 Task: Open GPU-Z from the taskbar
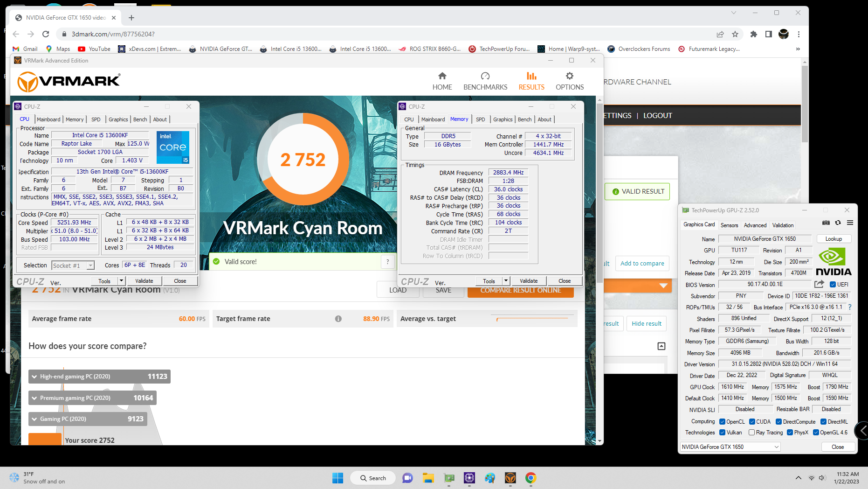coord(449,478)
